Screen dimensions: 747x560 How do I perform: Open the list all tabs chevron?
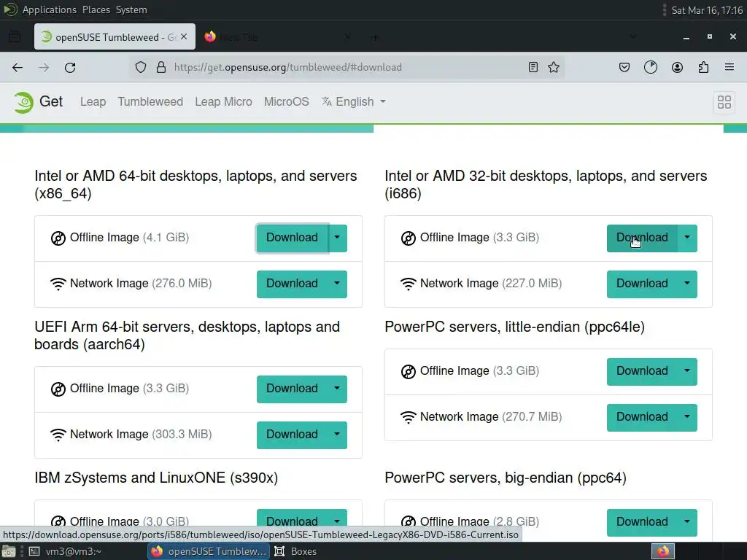[x=632, y=36]
